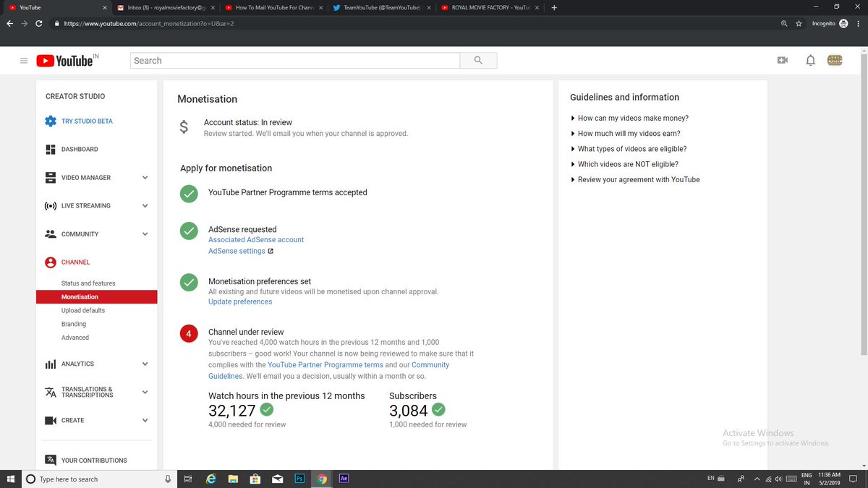Click the Windows Start button
868x488 pixels.
click(10, 479)
